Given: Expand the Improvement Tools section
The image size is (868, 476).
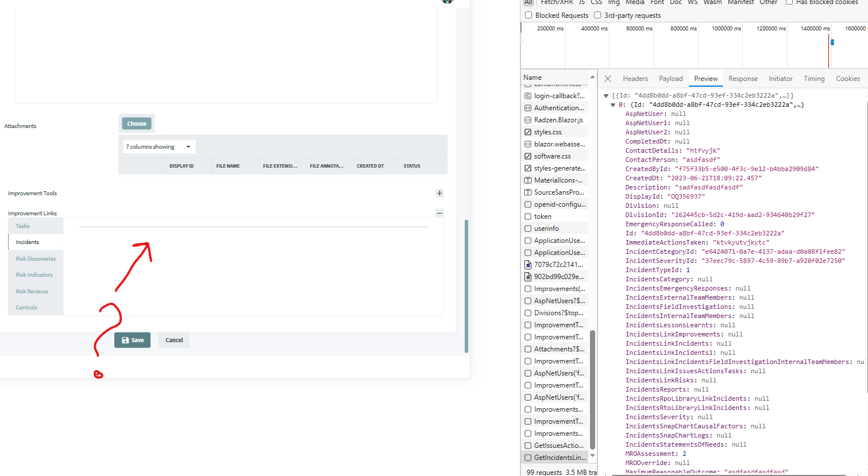Looking at the screenshot, I should tap(439, 194).
